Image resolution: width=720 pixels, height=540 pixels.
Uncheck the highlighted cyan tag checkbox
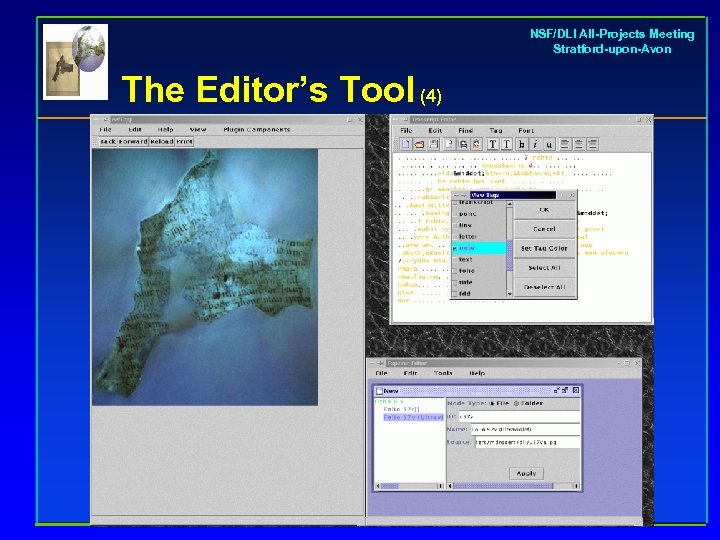point(456,248)
